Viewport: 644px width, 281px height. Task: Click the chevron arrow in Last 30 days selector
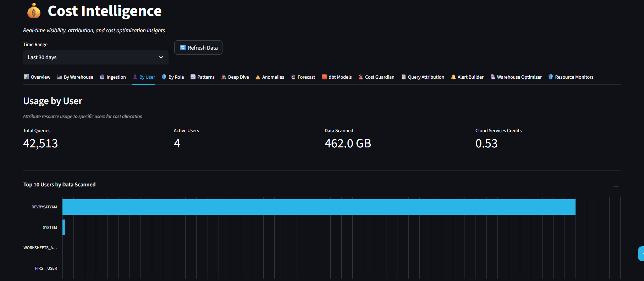pyautogui.click(x=161, y=57)
